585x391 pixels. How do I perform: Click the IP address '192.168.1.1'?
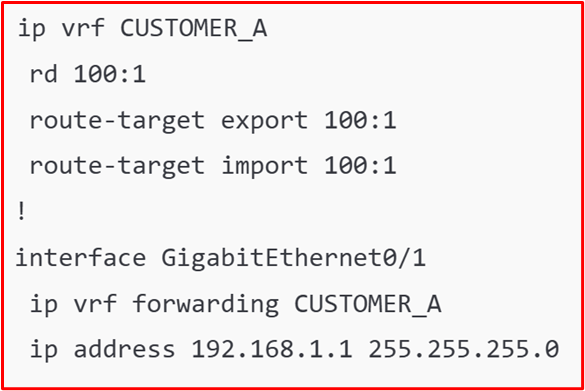coord(272,349)
